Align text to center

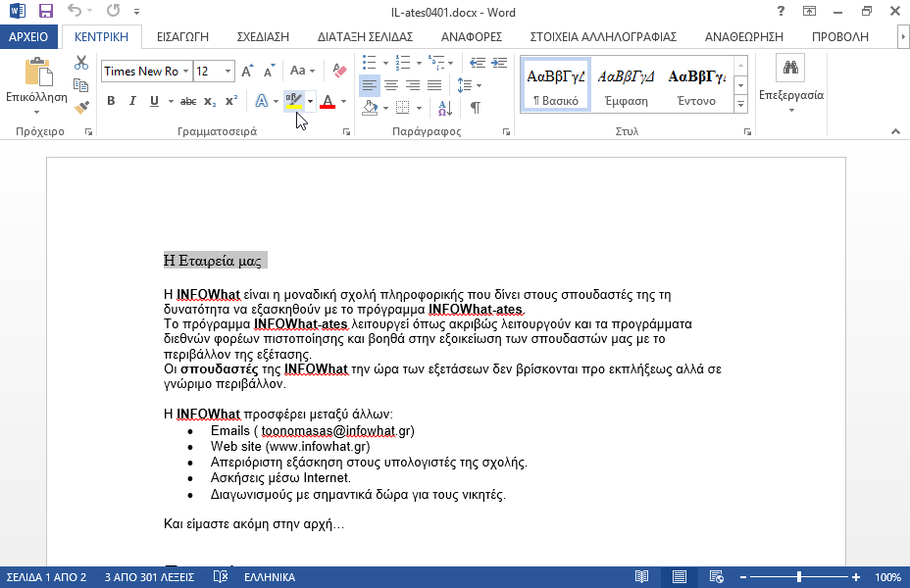[391, 85]
